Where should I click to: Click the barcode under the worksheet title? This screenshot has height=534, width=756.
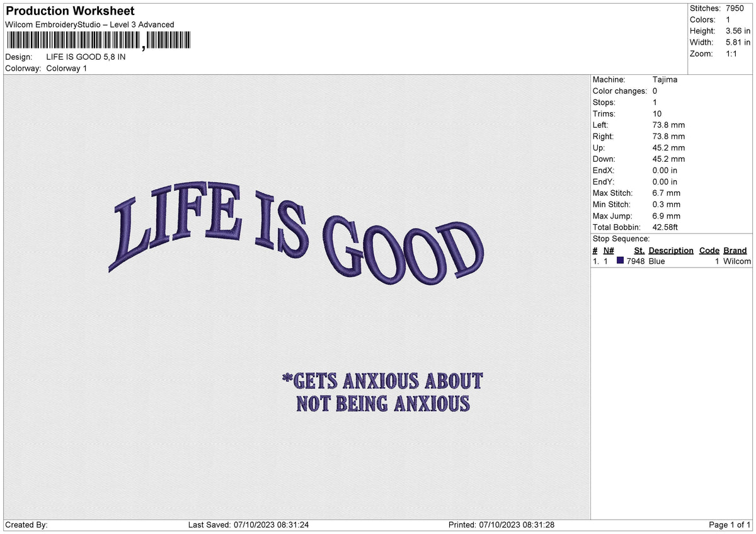click(x=98, y=41)
